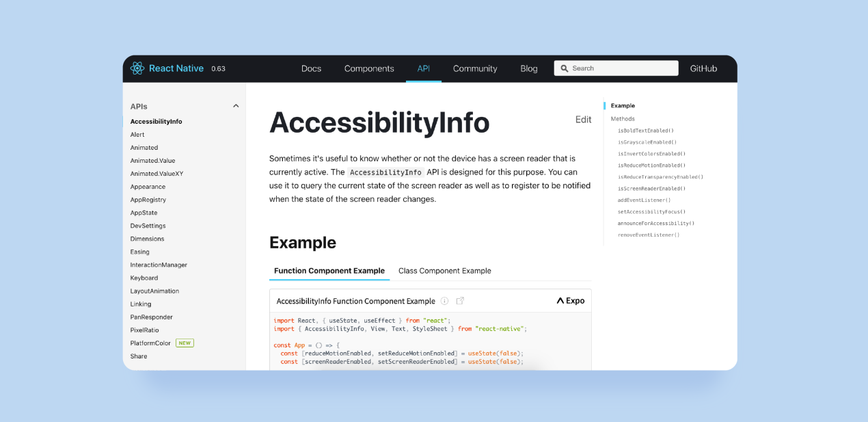Screen dimensions: 868x422
Task: Open PlatformColor in the sidebar
Action: click(x=151, y=343)
